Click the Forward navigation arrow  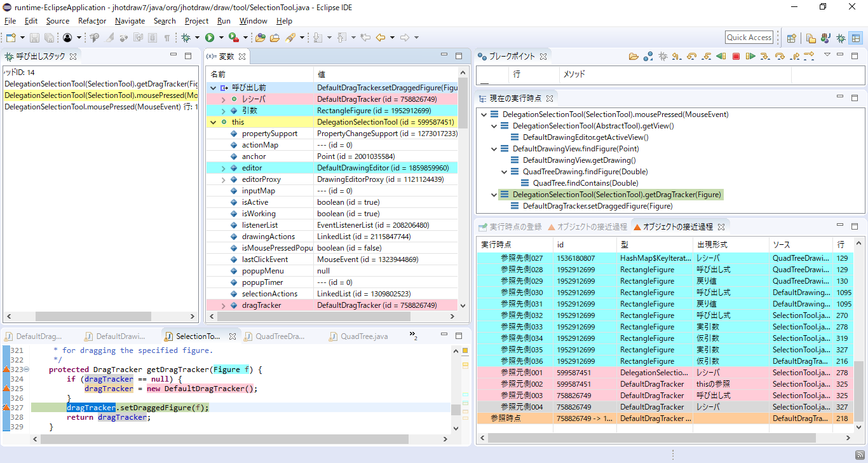click(x=405, y=38)
